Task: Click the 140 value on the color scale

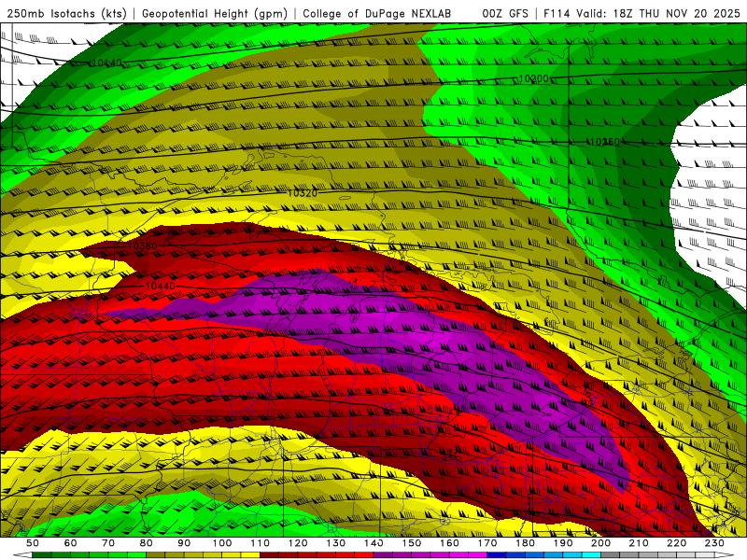Action: click(373, 543)
